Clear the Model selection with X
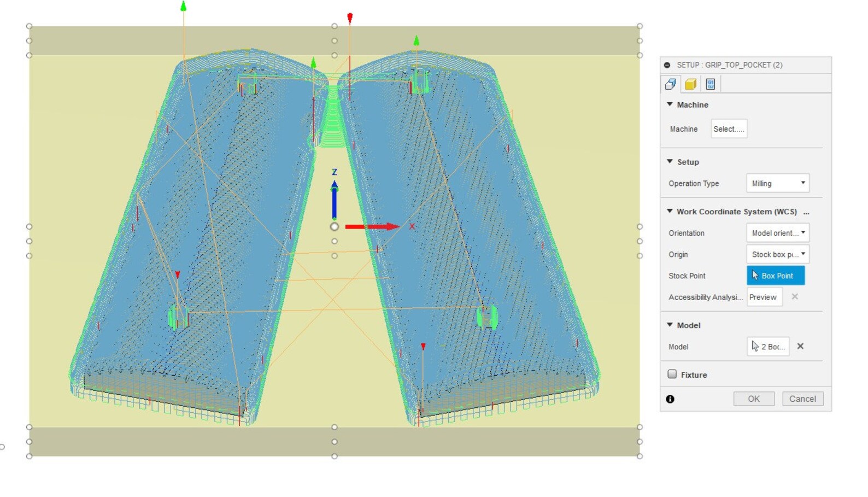 [x=800, y=346]
